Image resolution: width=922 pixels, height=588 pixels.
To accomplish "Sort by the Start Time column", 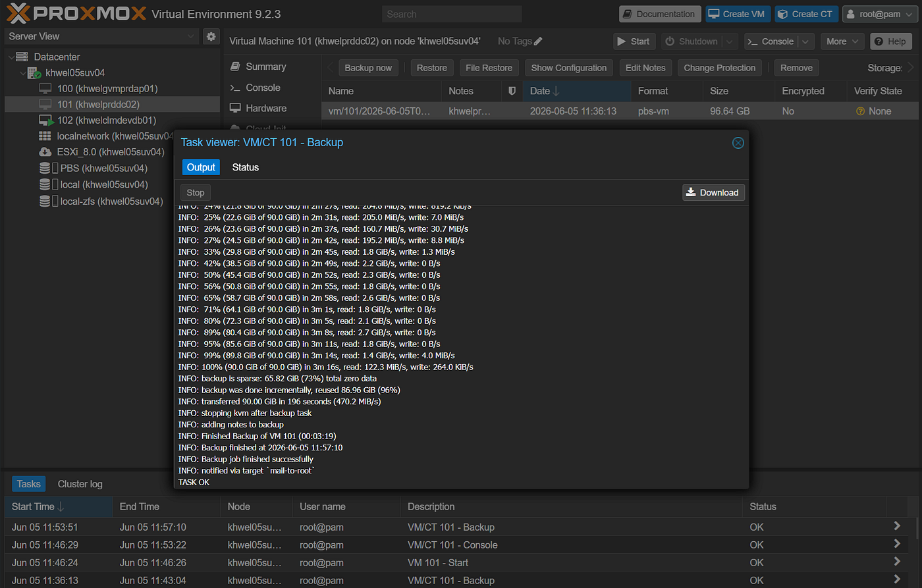I will (59, 506).
